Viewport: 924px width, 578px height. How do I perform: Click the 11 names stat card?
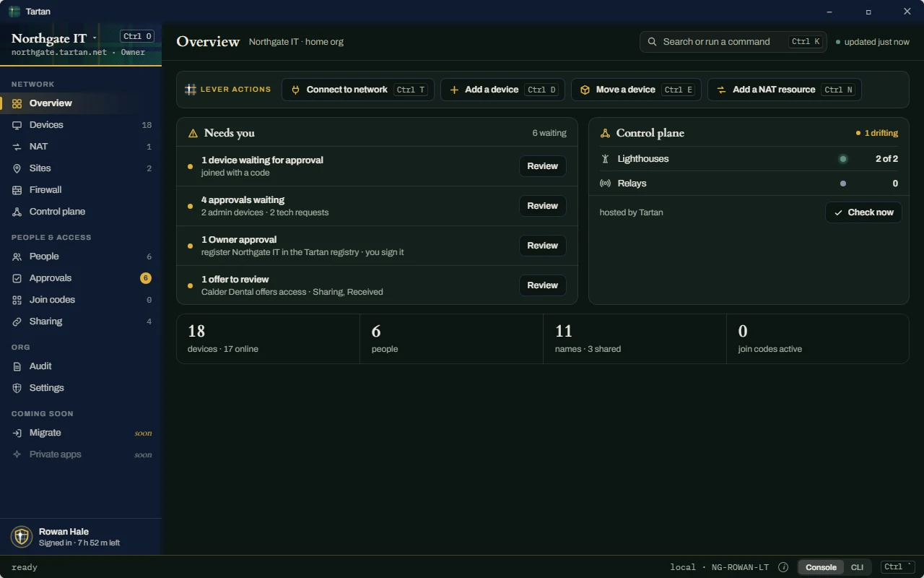click(x=635, y=339)
